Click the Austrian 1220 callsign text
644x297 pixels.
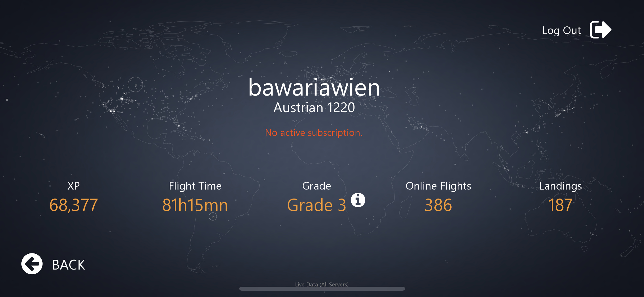point(314,108)
